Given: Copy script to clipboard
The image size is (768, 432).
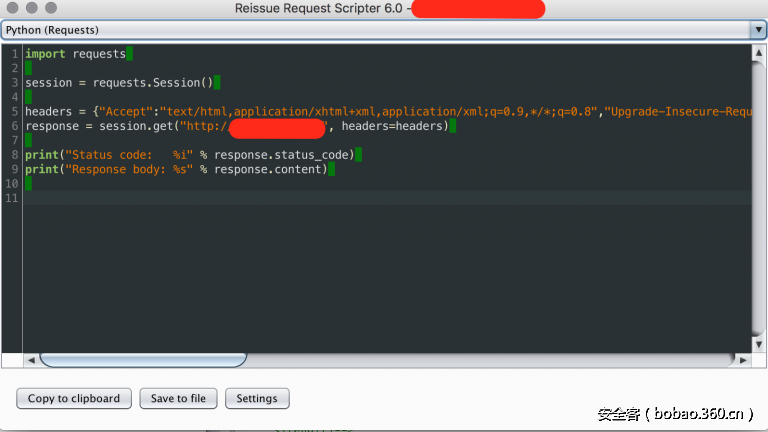Looking at the screenshot, I should (x=74, y=398).
